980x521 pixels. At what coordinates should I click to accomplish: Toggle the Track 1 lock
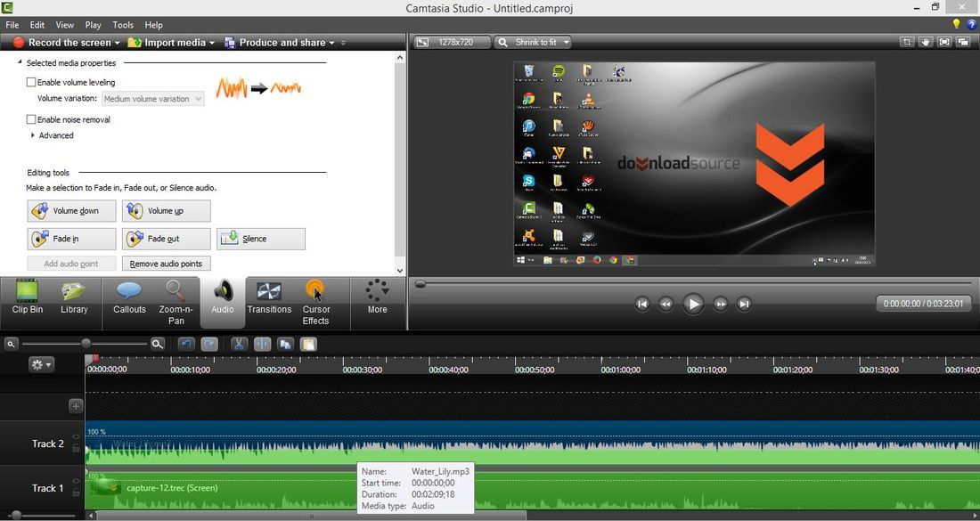[x=77, y=493]
